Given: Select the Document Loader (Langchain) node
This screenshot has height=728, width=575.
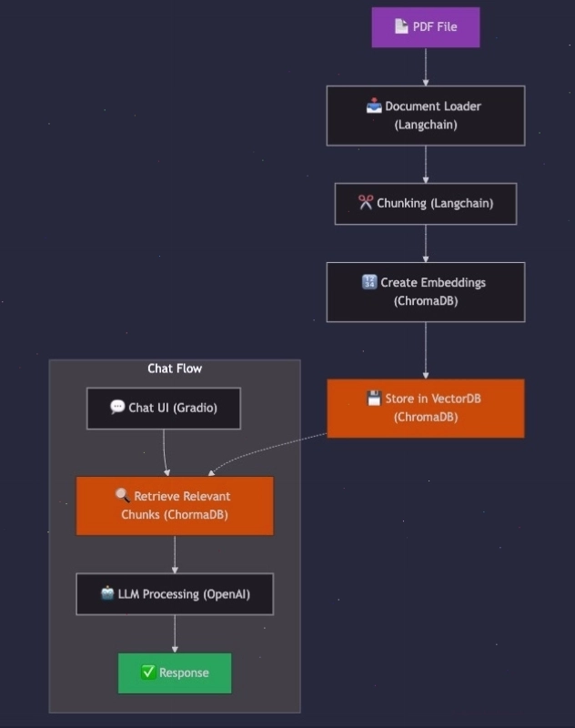Looking at the screenshot, I should 426,116.
